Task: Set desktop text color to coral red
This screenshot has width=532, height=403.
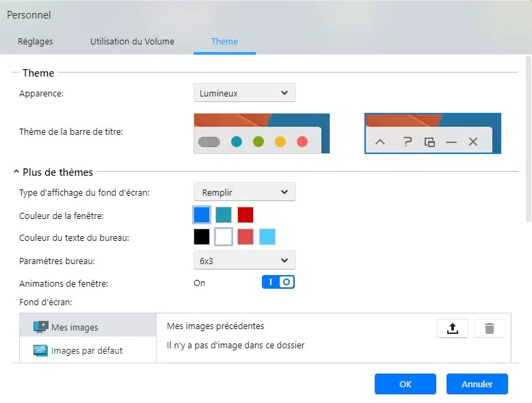Action: [x=245, y=237]
